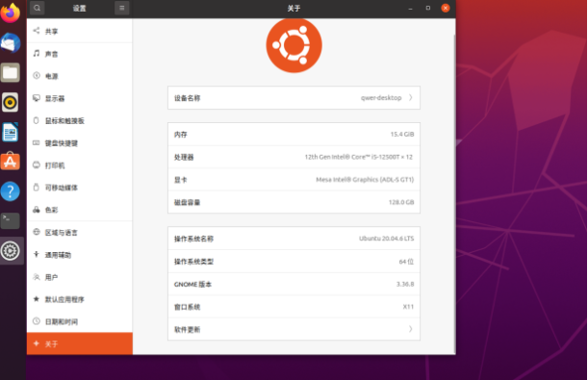Select the 日期和时间 clock icon

(36, 321)
